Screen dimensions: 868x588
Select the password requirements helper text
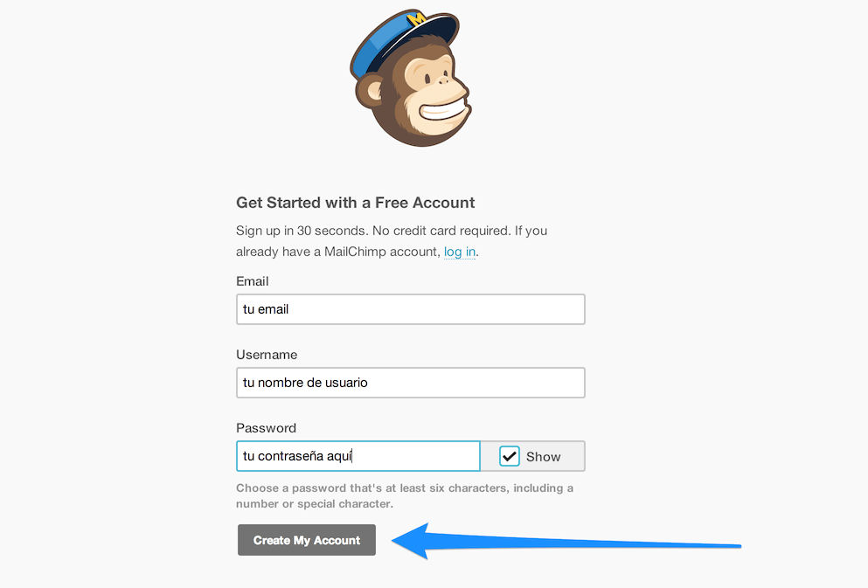pyautogui.click(x=404, y=495)
